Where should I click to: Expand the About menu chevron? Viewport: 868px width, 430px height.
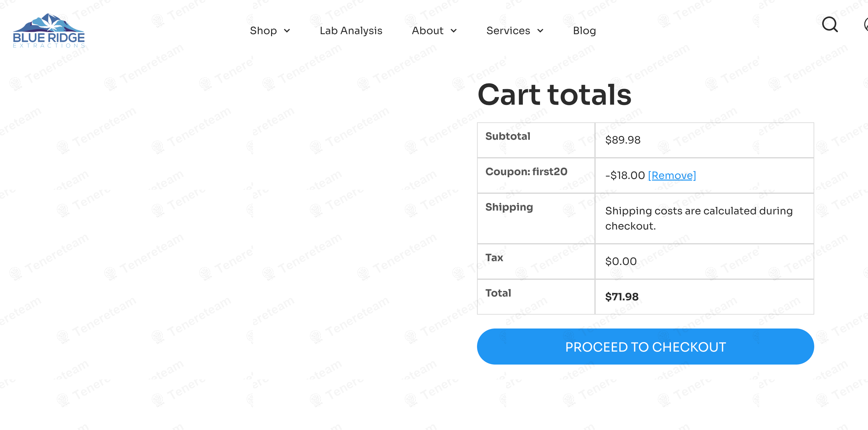[x=454, y=31]
